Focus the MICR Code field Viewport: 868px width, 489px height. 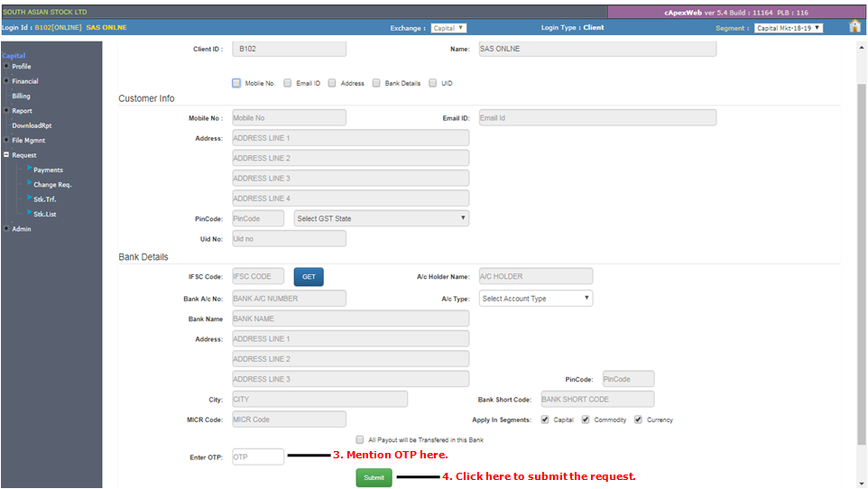pos(289,420)
